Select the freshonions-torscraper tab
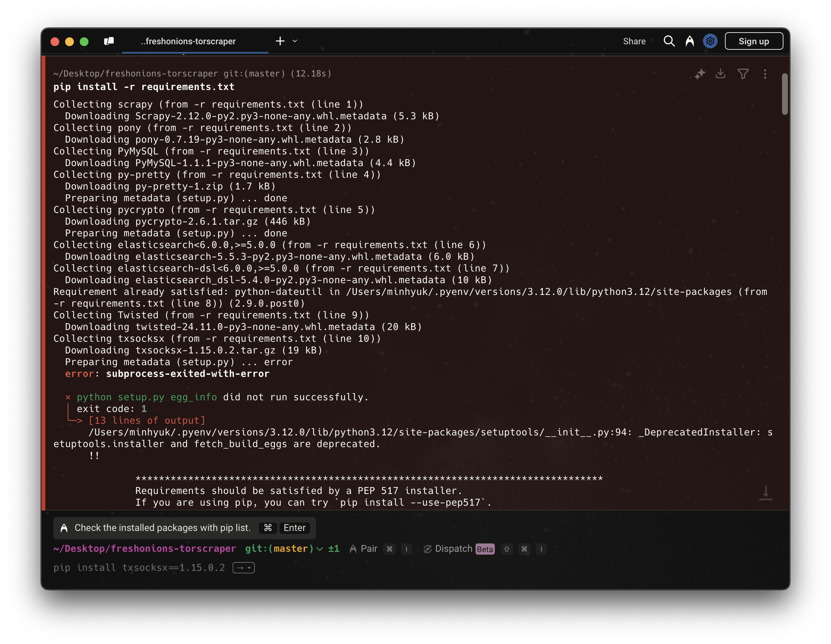The image size is (831, 644). [x=188, y=41]
